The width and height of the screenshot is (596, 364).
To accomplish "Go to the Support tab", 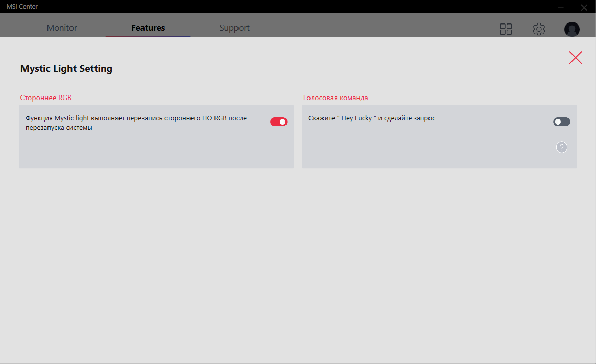I will click(234, 28).
